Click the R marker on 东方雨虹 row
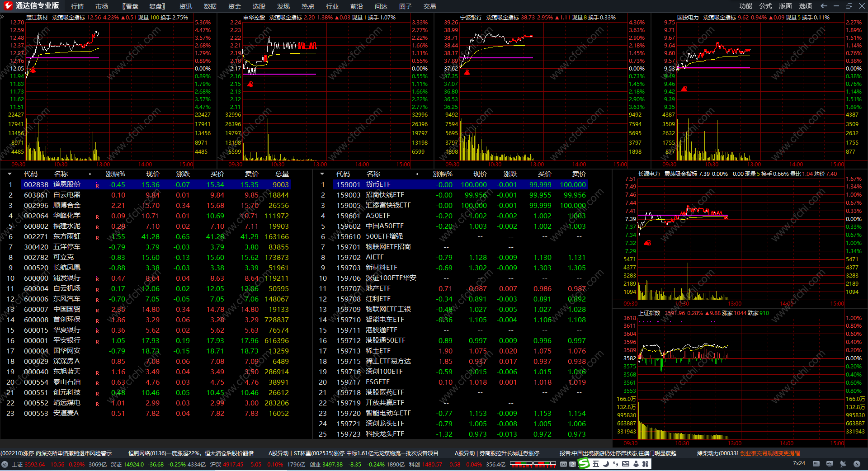 (x=97, y=238)
